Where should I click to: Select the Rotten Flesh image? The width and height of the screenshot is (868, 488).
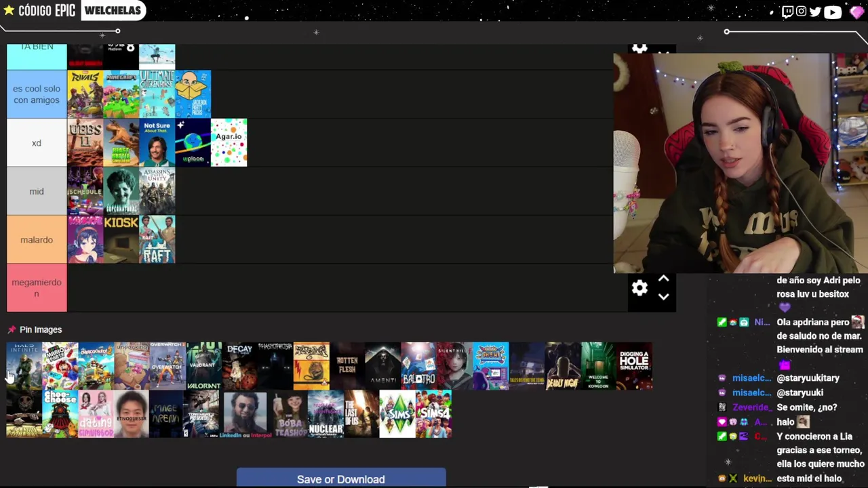[x=347, y=366]
